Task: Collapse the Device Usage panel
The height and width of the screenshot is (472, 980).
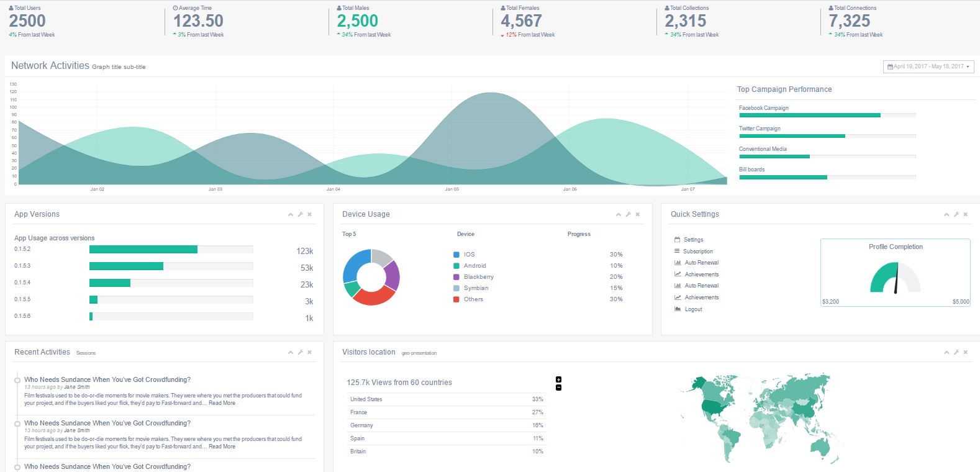Action: pyautogui.click(x=619, y=214)
